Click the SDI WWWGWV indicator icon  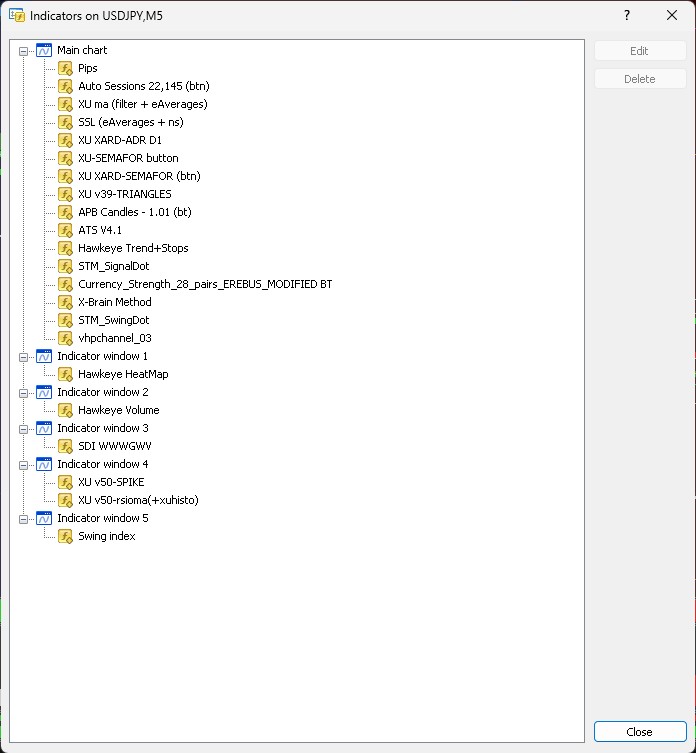65,446
